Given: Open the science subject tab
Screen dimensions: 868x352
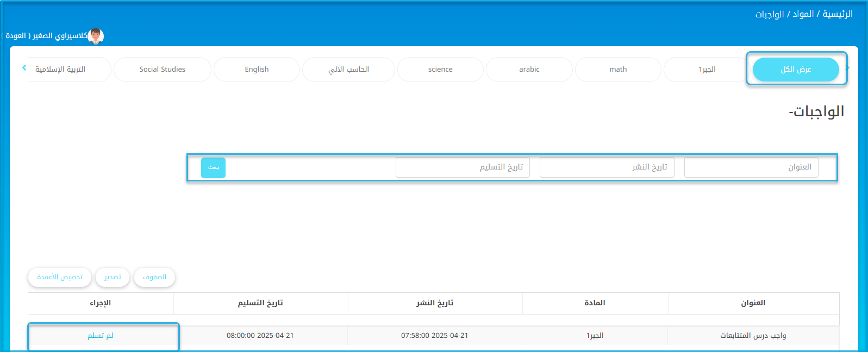Looking at the screenshot, I should tap(440, 70).
